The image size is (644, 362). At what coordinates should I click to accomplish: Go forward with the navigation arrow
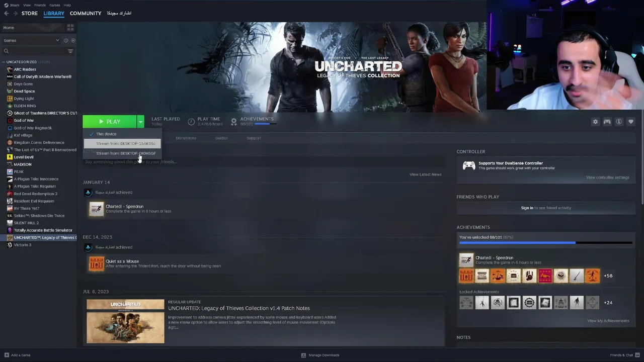tap(15, 13)
